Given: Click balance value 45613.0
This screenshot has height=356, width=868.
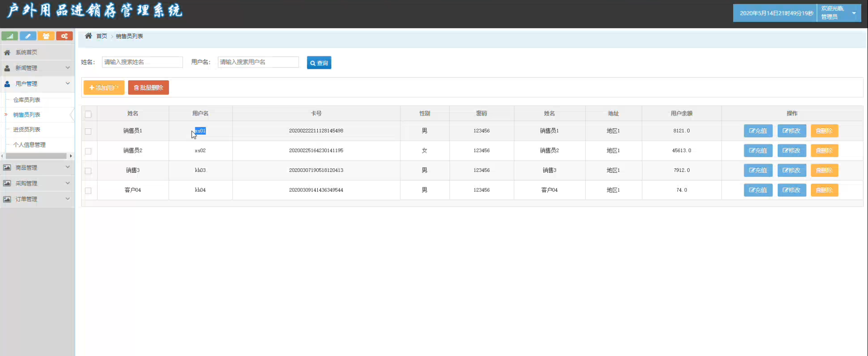Looking at the screenshot, I should [681, 151].
